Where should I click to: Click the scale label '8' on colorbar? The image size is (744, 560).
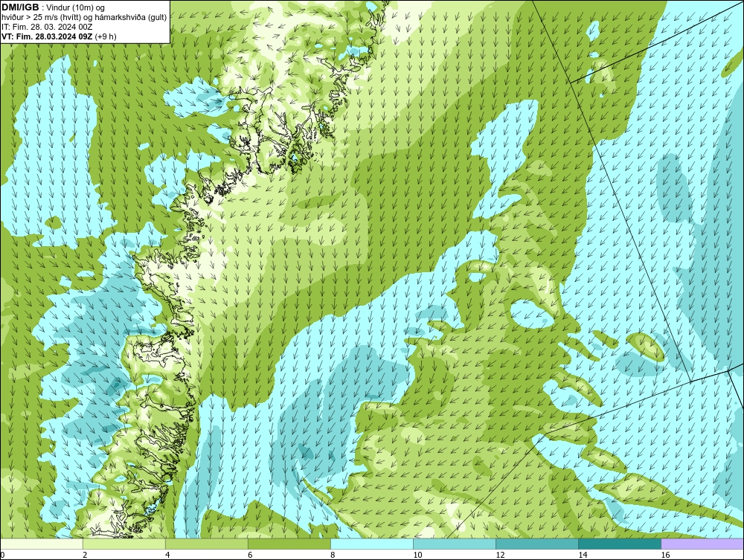point(333,555)
